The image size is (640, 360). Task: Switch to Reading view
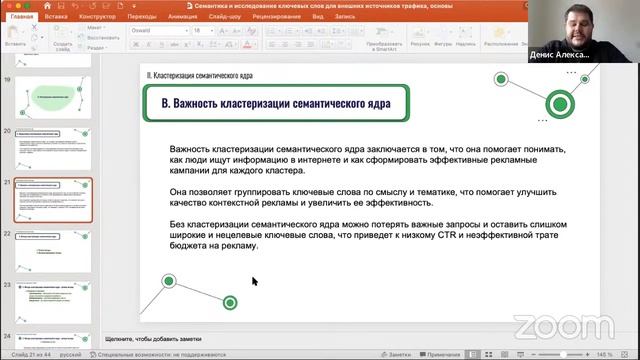point(504,354)
